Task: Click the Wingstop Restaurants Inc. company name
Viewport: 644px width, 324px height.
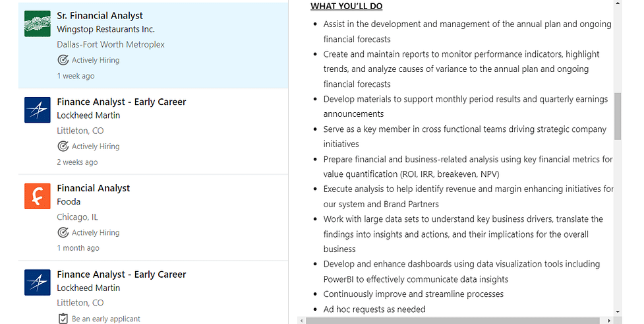Action: pyautogui.click(x=105, y=29)
